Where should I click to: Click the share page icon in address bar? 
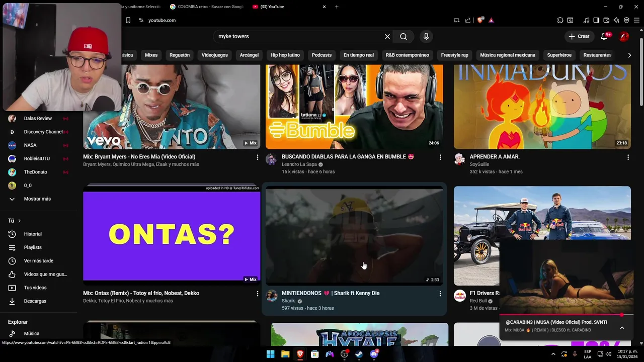click(468, 20)
